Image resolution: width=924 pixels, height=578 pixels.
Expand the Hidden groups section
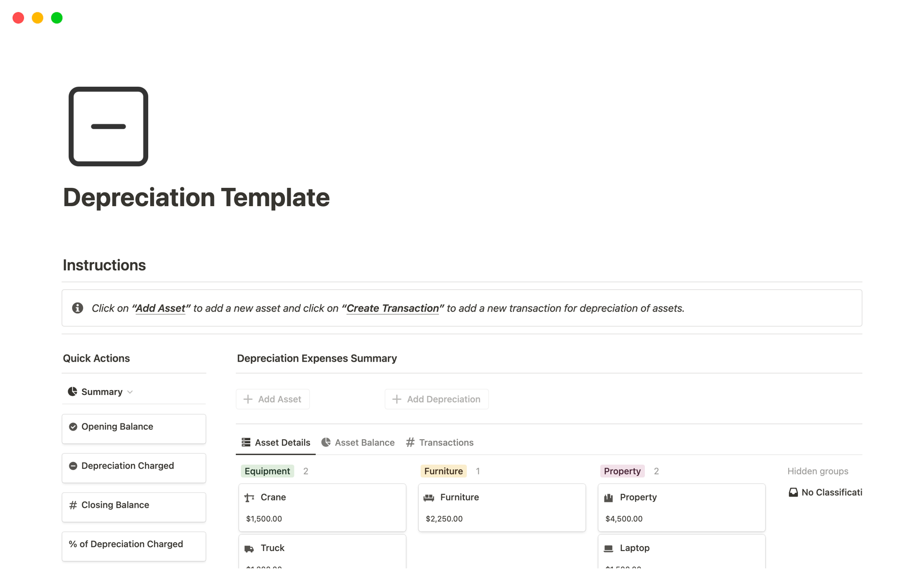(x=818, y=471)
